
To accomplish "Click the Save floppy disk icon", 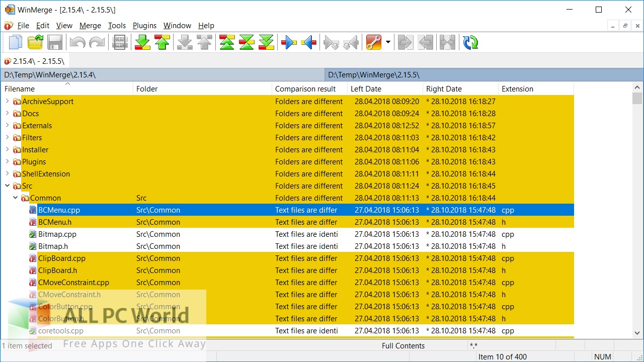I will click(x=54, y=43).
